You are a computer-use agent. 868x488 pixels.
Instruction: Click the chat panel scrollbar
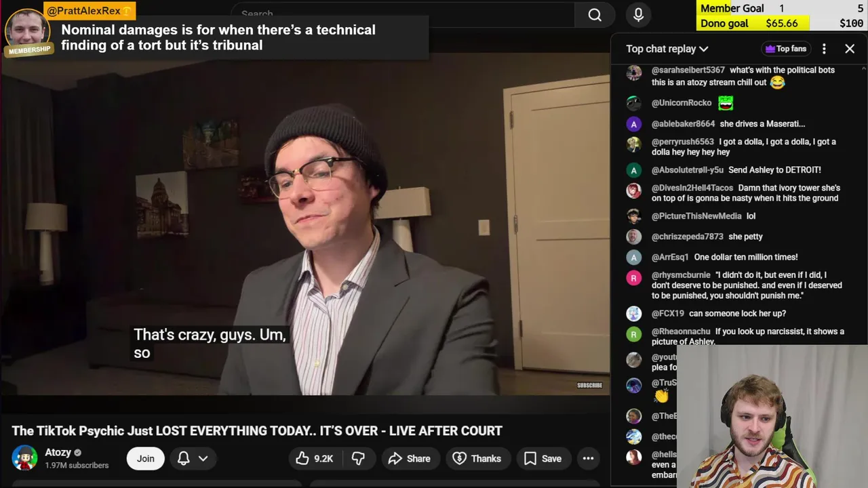tap(864, 203)
